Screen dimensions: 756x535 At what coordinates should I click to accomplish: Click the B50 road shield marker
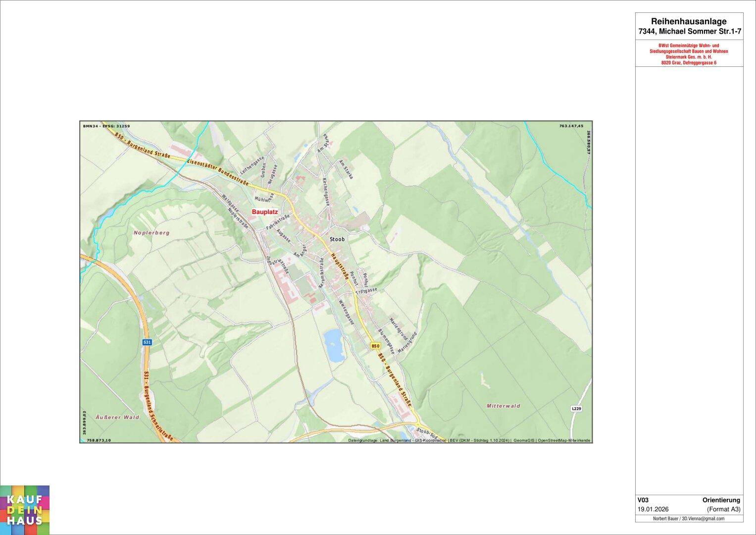pos(375,346)
